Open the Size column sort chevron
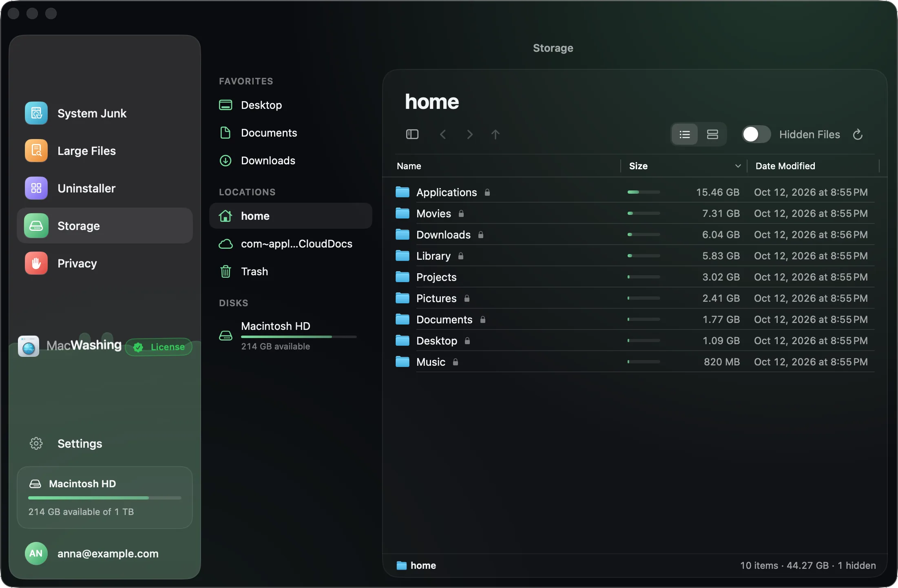Screen dimensions: 898x588 [738, 166]
